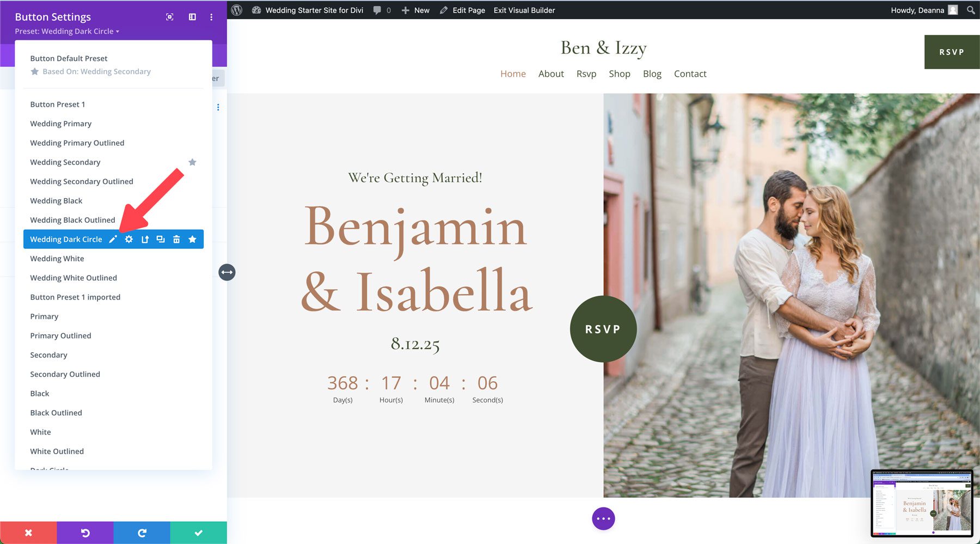Image resolution: width=980 pixels, height=544 pixels.
Task: Open search from the admin toolbar
Action: click(971, 10)
